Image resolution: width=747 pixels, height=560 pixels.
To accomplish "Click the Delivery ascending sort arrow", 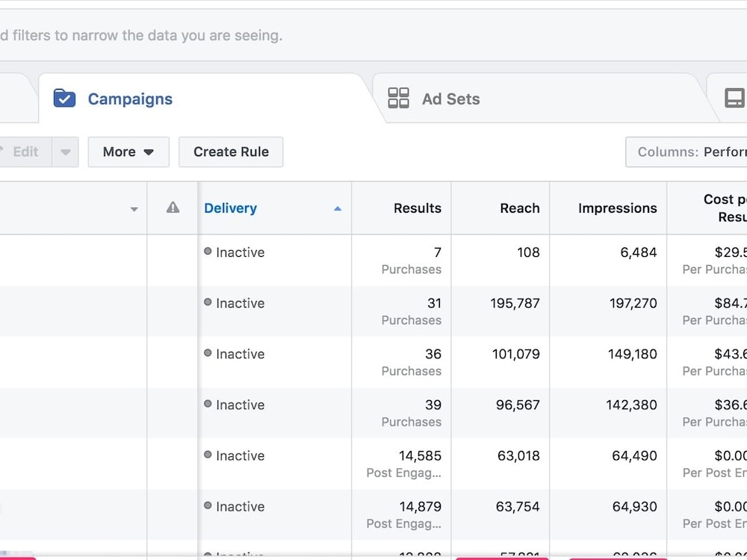I will coord(338,208).
